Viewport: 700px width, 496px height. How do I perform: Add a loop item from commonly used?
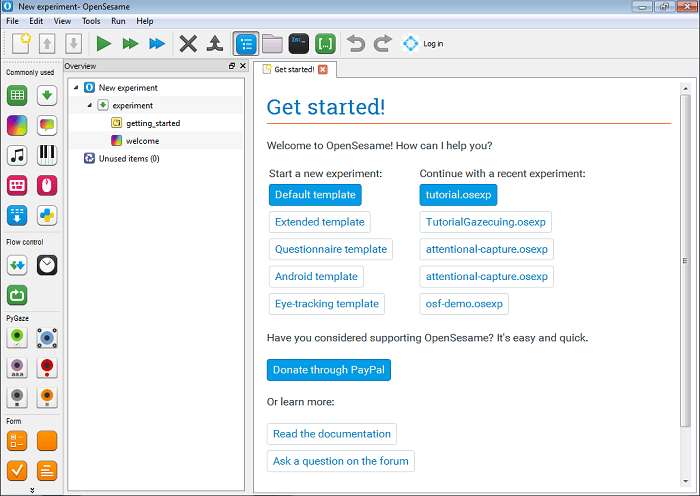click(17, 95)
